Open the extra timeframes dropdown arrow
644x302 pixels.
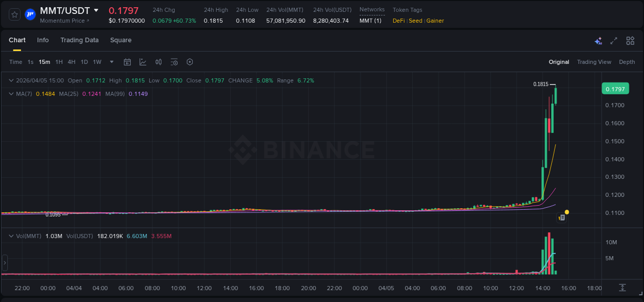(111, 61)
